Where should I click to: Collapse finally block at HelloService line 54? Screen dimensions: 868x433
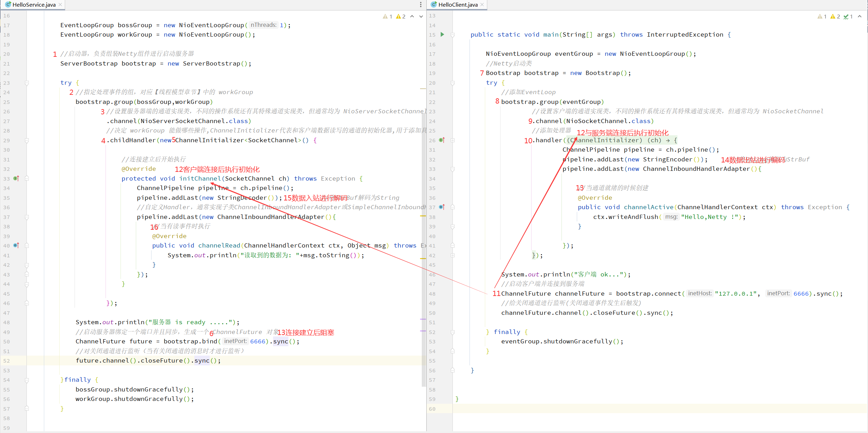click(27, 380)
